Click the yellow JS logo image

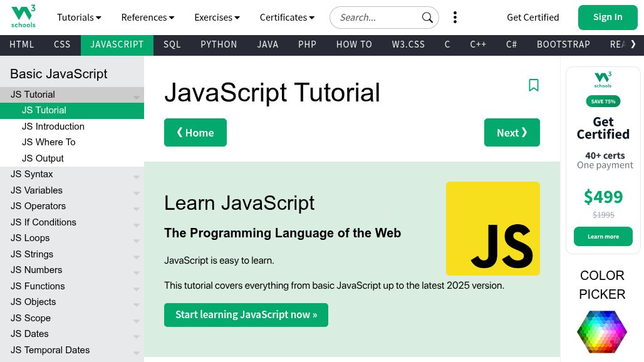pos(492,229)
